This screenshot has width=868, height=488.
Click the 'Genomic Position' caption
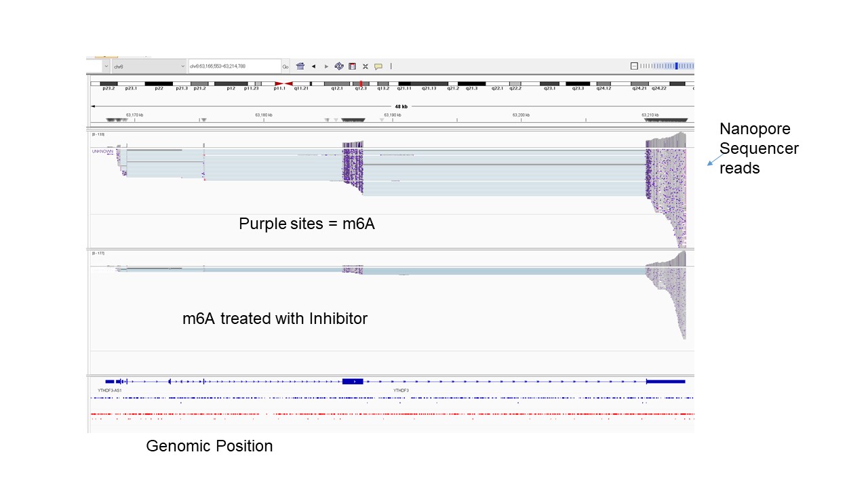[210, 446]
